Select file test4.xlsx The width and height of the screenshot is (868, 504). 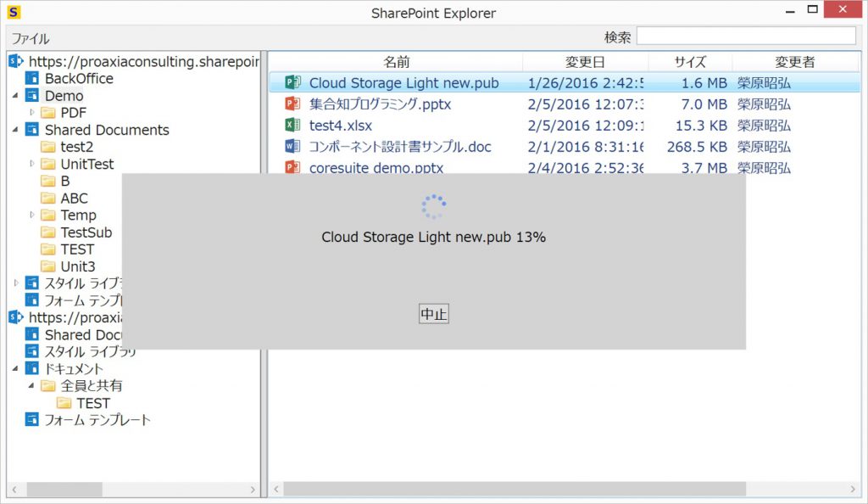[x=341, y=126]
